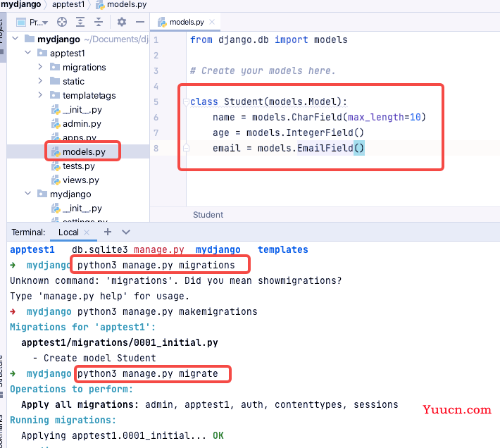The width and height of the screenshot is (500, 448).
Task: Open models.py in project tree
Action: [84, 151]
